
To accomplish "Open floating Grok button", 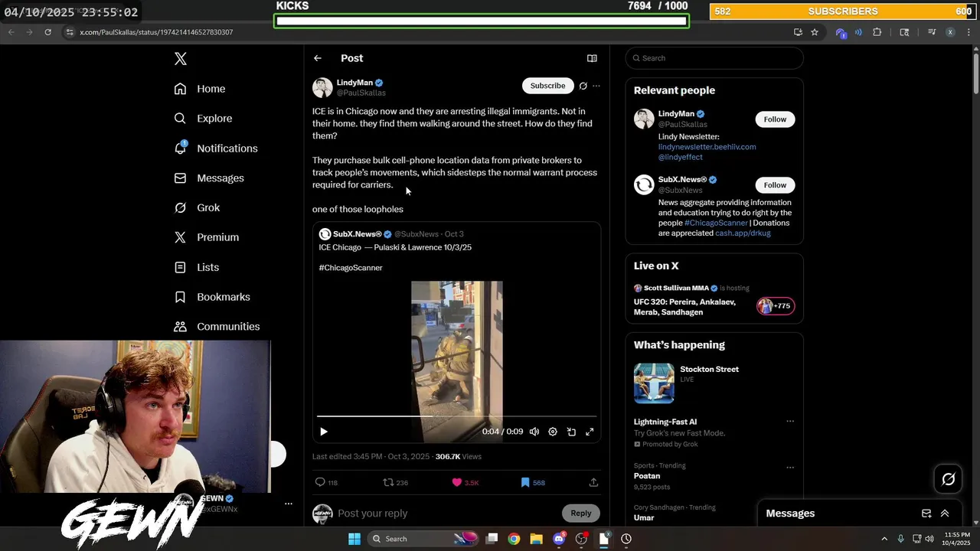I will click(949, 479).
